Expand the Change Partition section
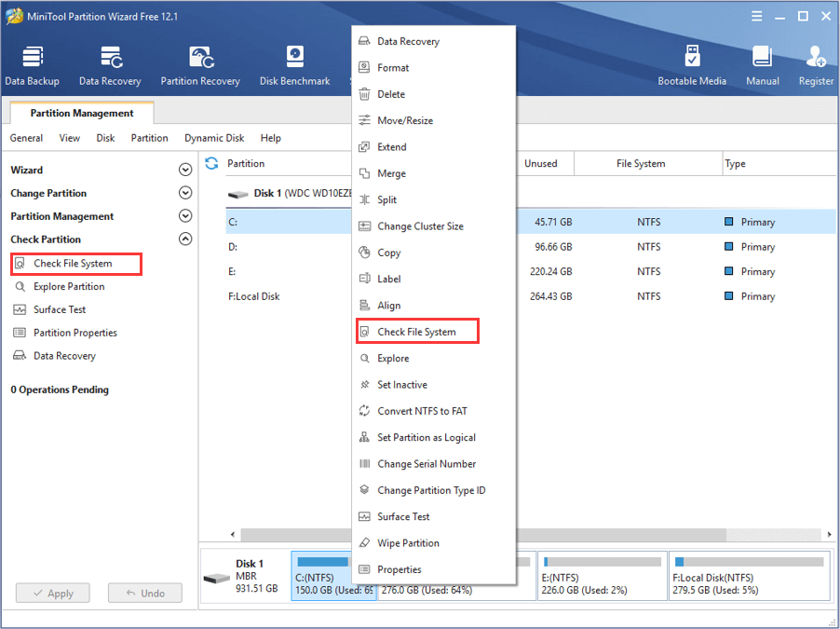 185,193
